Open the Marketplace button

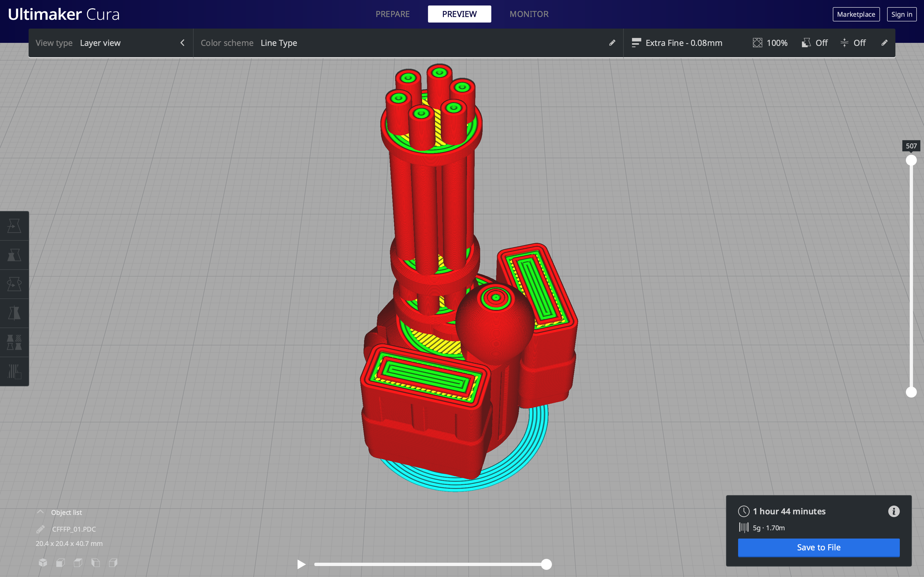856,14
